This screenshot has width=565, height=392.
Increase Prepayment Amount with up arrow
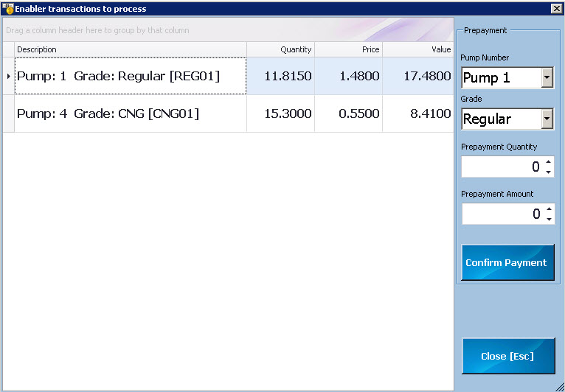pos(549,209)
